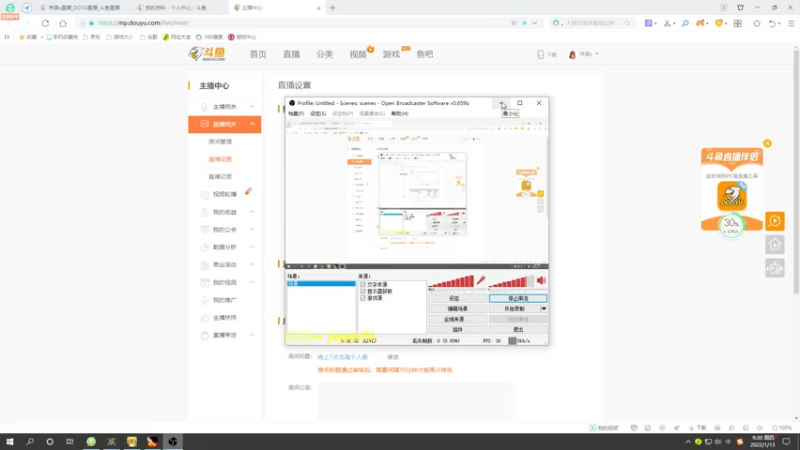The width and height of the screenshot is (800, 450).
Task: Go to 鱼吧 in Douyu navigation
Action: (424, 54)
